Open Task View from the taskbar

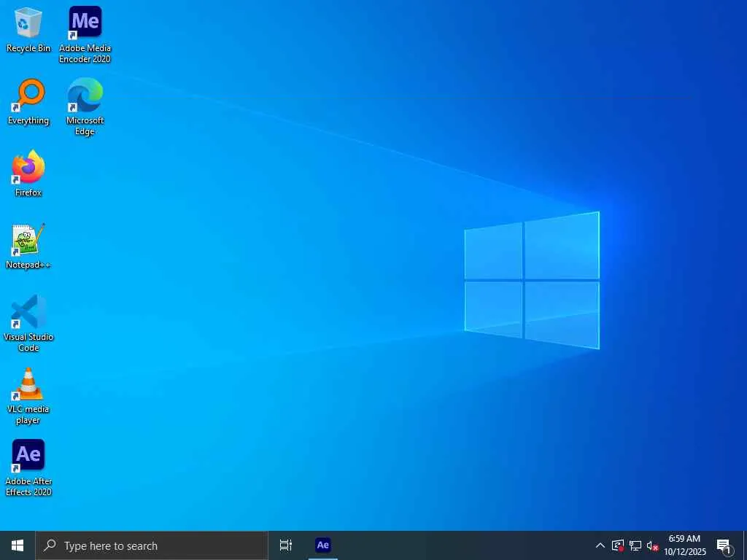[286, 545]
